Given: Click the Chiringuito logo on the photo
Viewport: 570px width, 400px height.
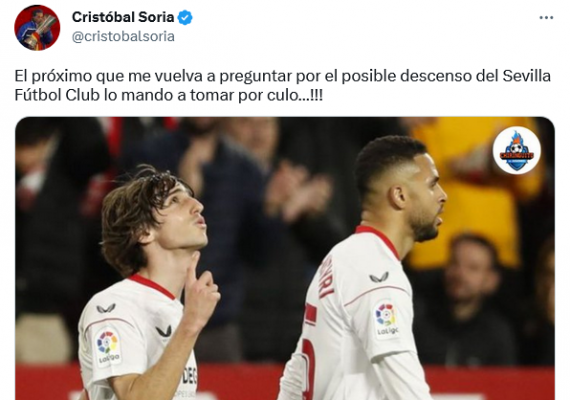Looking at the screenshot, I should [517, 150].
